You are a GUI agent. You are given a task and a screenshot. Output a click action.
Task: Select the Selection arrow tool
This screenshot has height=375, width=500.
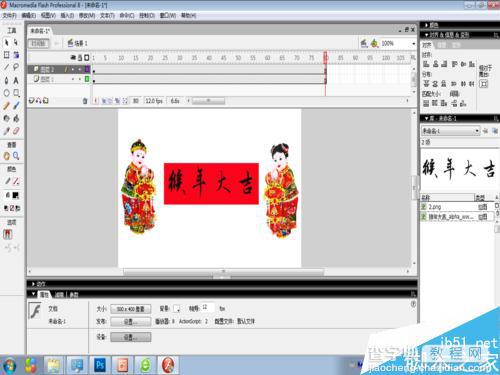6,43
